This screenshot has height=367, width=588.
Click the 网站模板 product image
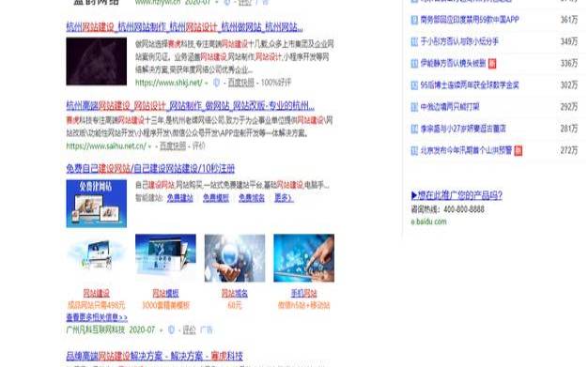click(x=165, y=258)
